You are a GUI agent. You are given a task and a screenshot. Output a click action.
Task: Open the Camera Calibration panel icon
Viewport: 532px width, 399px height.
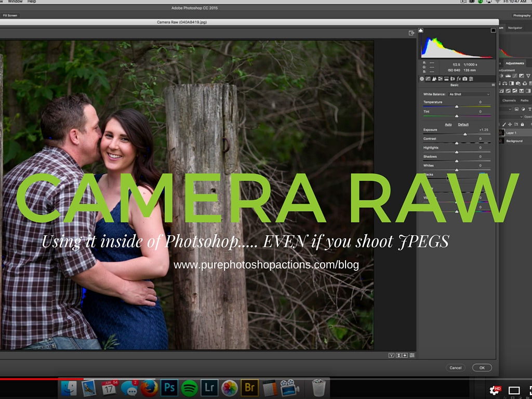click(x=465, y=79)
